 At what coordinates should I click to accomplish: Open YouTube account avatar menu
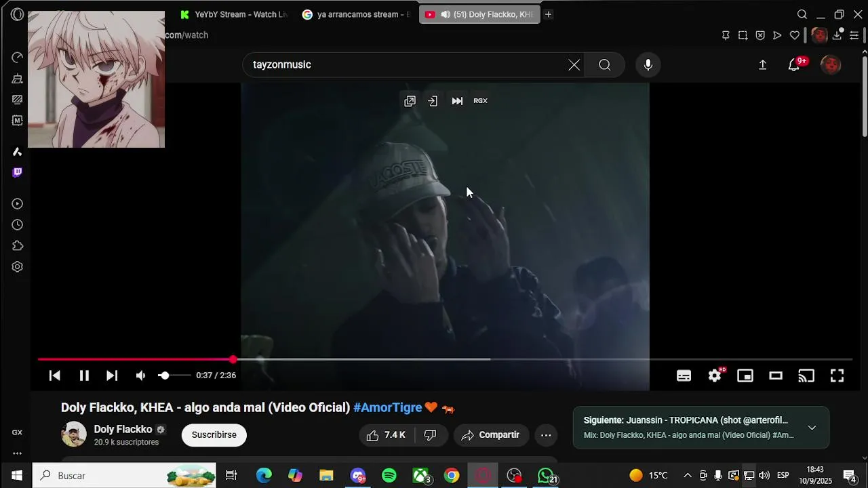click(x=831, y=64)
